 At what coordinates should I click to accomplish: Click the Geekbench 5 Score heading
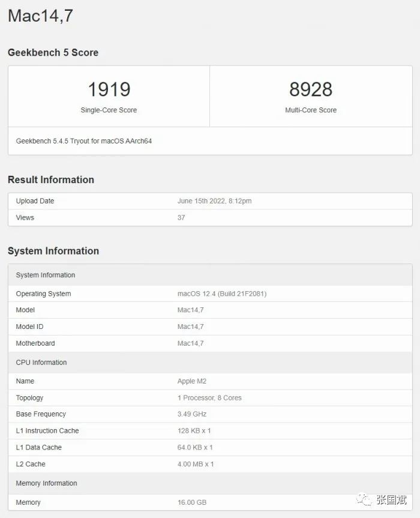(53, 53)
